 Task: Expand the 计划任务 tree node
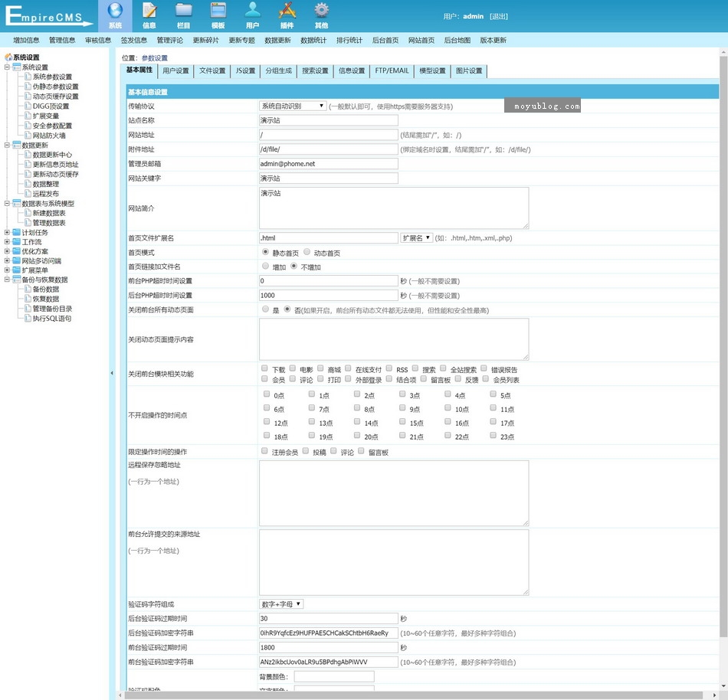coord(7,232)
